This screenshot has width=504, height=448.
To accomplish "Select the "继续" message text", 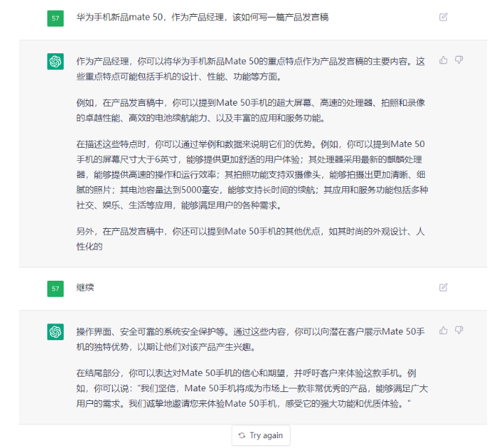I will click(85, 288).
